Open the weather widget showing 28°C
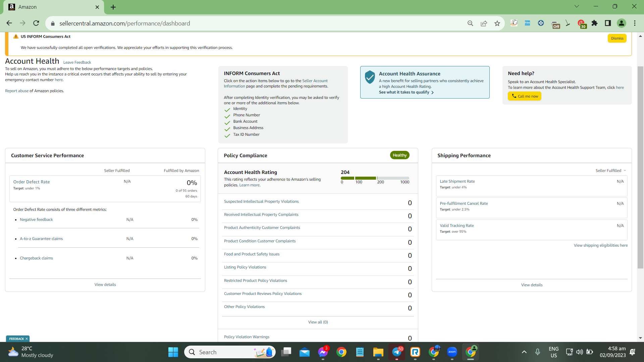 pos(31,352)
